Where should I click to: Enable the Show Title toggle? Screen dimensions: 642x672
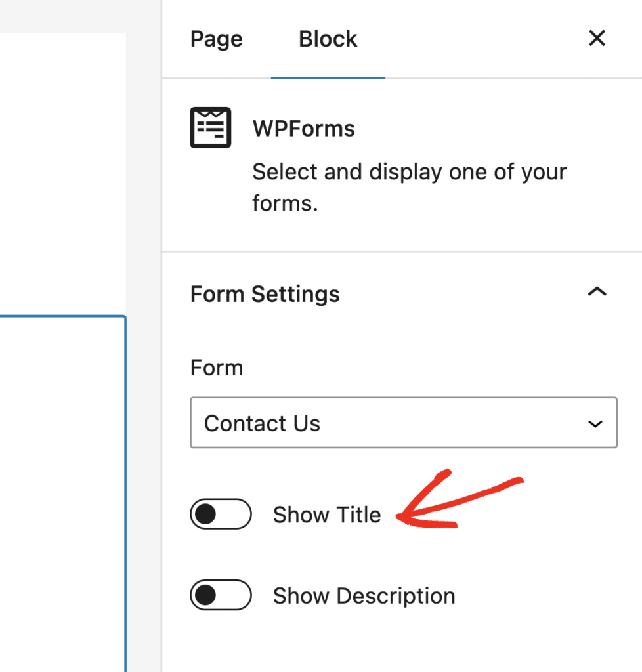(x=221, y=514)
